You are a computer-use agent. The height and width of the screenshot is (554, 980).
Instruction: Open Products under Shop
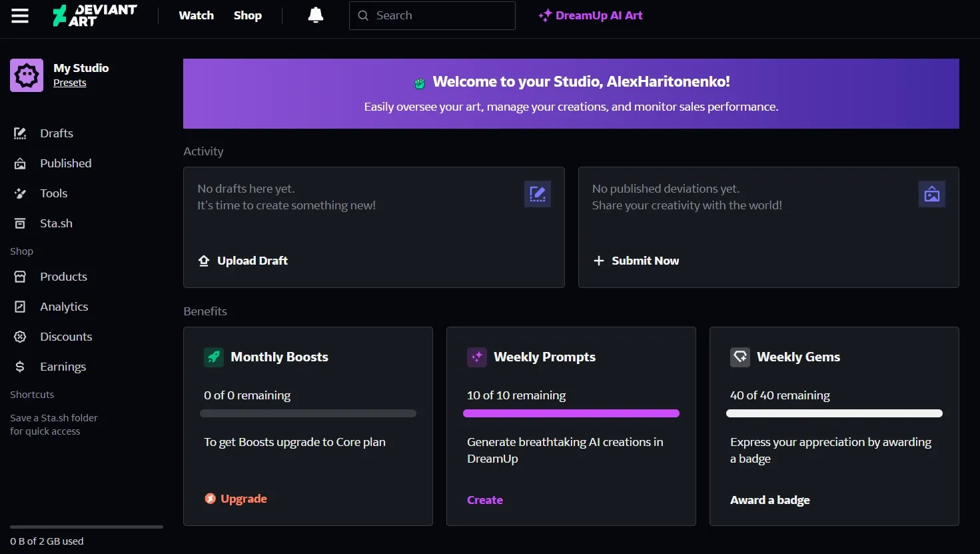(64, 277)
